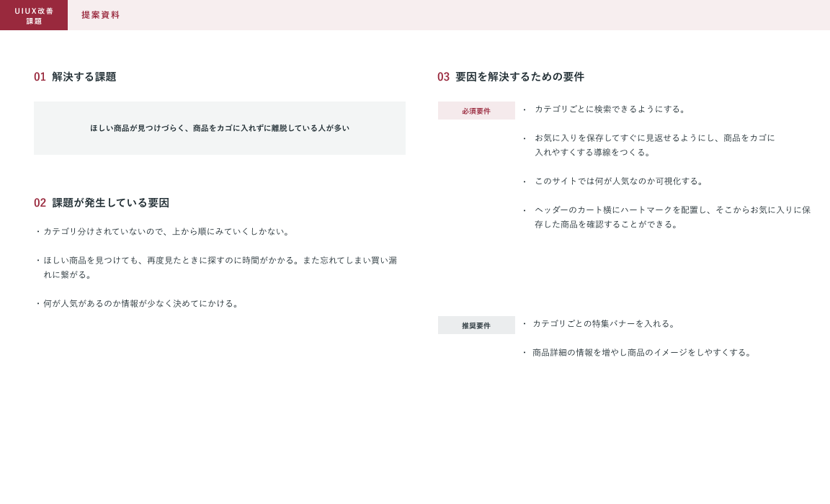Select the bullet 何が人気なのか可視化する

click(620, 181)
